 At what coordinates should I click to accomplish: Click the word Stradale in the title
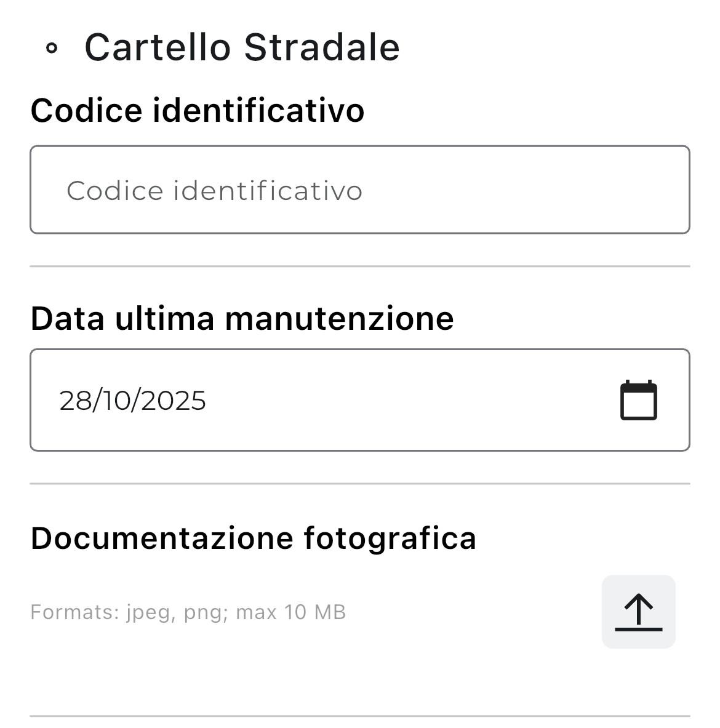coord(322,47)
